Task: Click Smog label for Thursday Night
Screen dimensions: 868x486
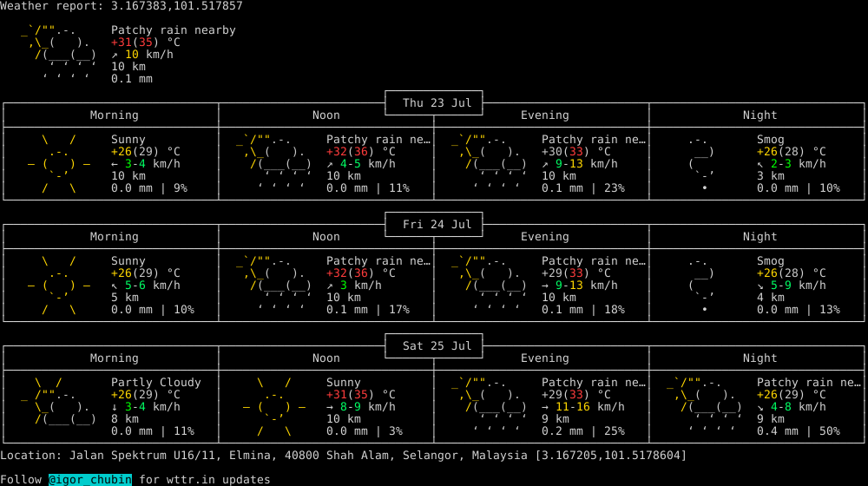Action: pos(770,140)
